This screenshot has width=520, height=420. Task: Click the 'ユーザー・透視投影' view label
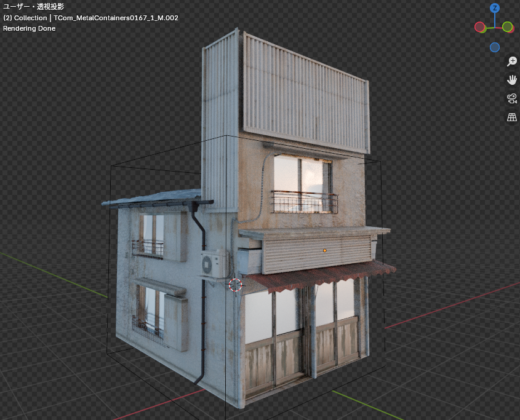point(33,7)
